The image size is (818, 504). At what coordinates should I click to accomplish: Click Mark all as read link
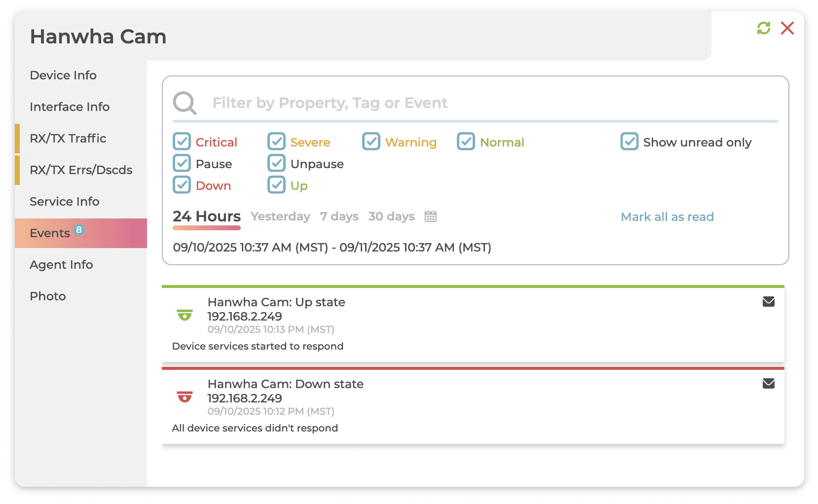[667, 217]
